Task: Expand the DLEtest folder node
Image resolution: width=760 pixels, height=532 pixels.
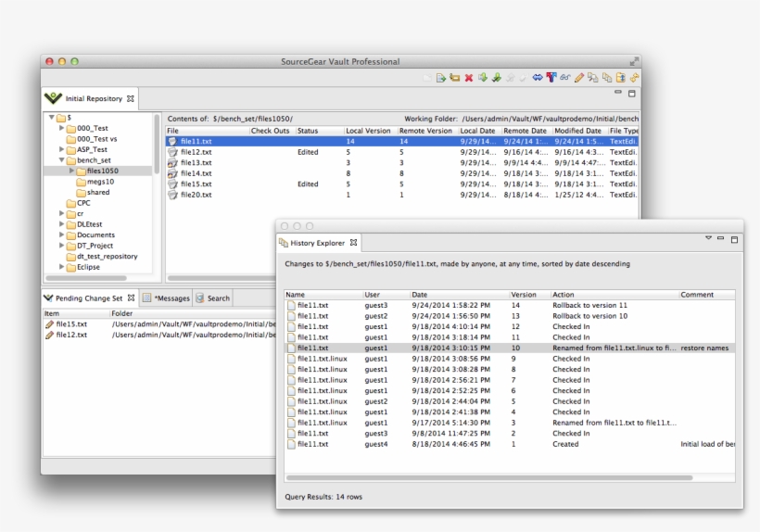Action: tap(61, 224)
